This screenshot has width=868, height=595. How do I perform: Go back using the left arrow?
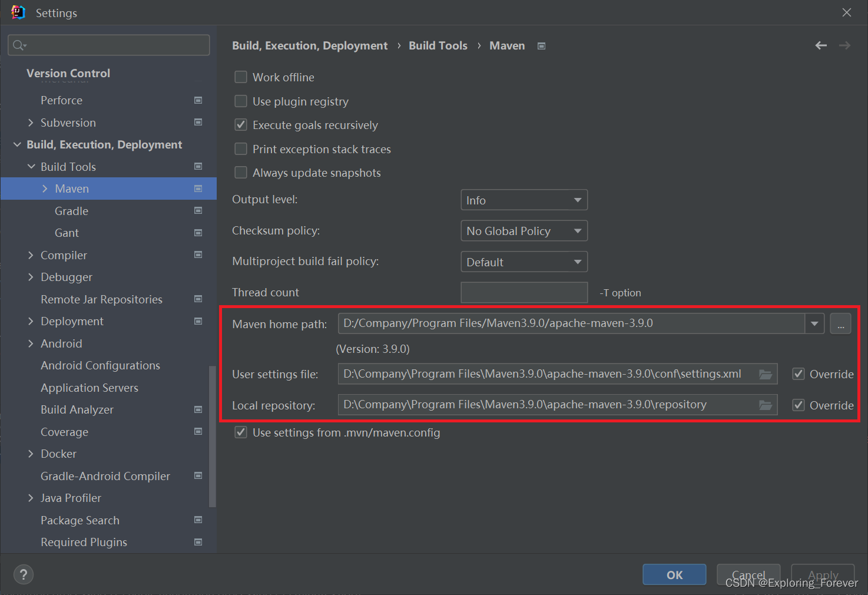pos(821,45)
